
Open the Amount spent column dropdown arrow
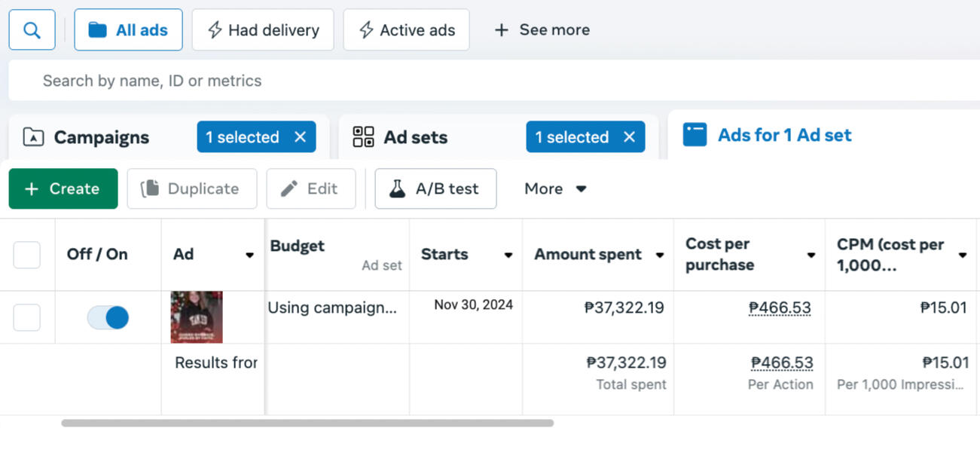[x=660, y=255]
